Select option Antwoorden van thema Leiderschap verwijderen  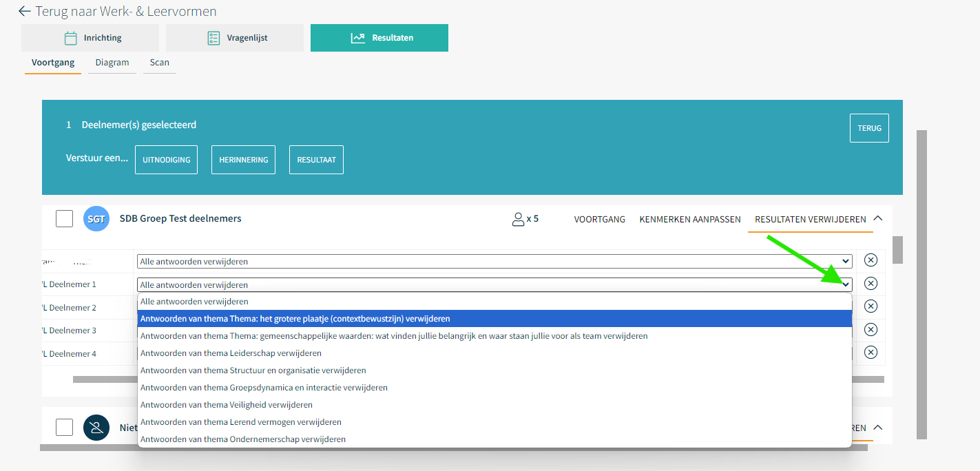pyautogui.click(x=231, y=353)
